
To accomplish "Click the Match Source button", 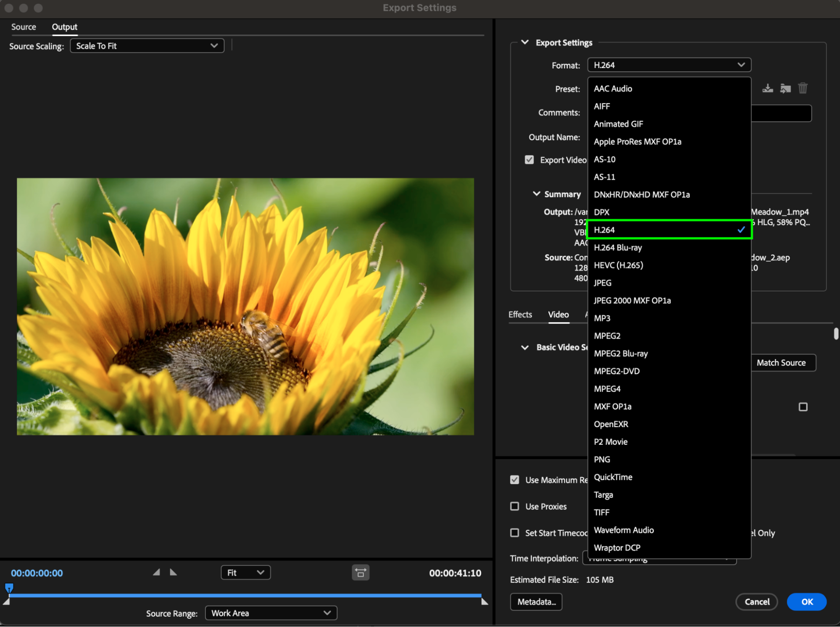I will [x=781, y=362].
